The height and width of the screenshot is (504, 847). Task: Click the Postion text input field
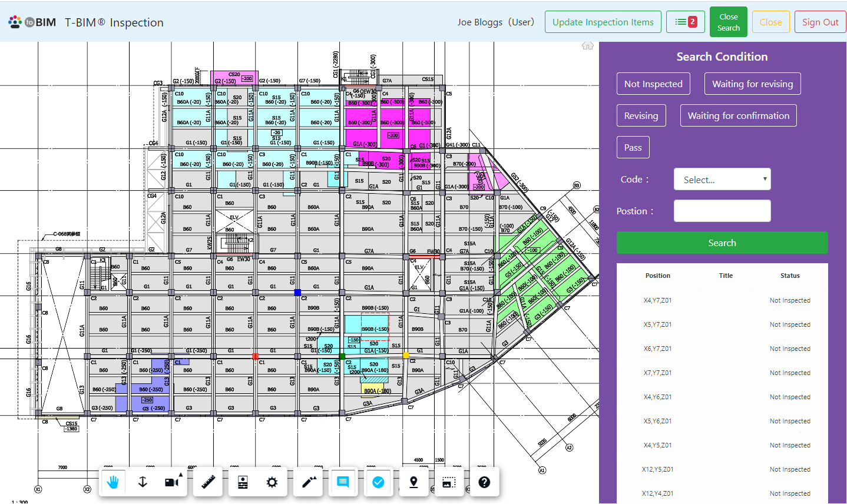[x=722, y=211]
